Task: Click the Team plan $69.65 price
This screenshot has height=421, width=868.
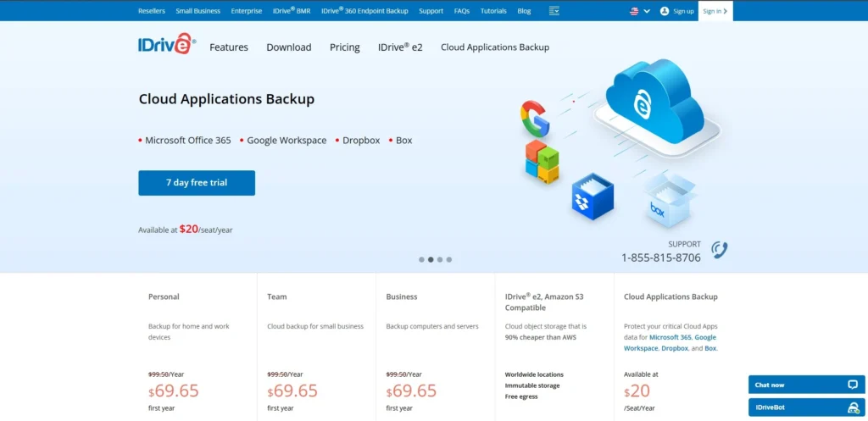Action: pos(292,391)
